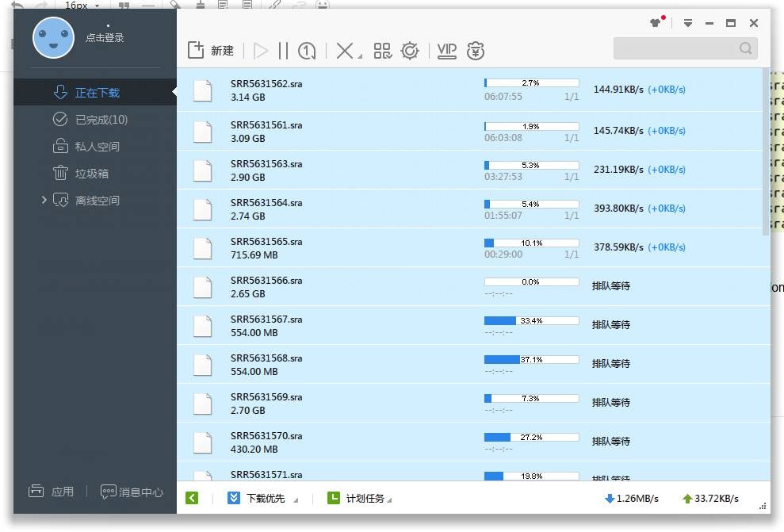
Task: Open settings gear icon in toolbar
Action: point(410,51)
